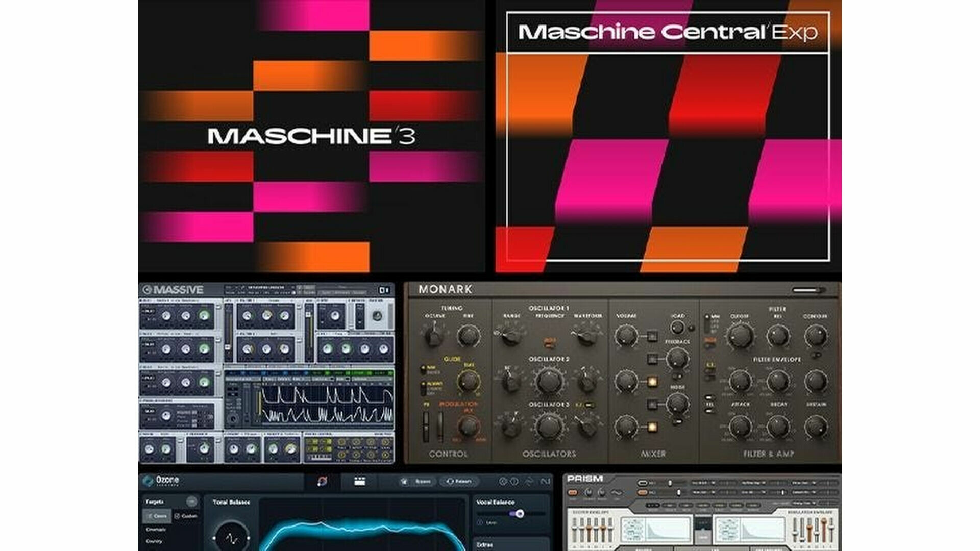Click the Prism logo in the synth header
This screenshot has width=980, height=551.
(x=585, y=479)
